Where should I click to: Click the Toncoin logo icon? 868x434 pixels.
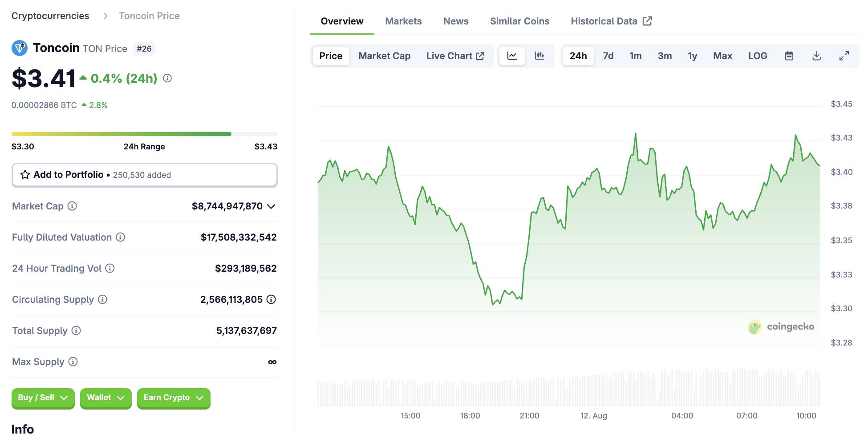20,48
